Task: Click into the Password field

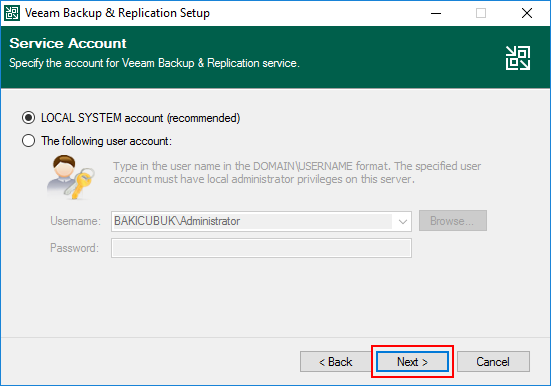Action: pyautogui.click(x=261, y=248)
